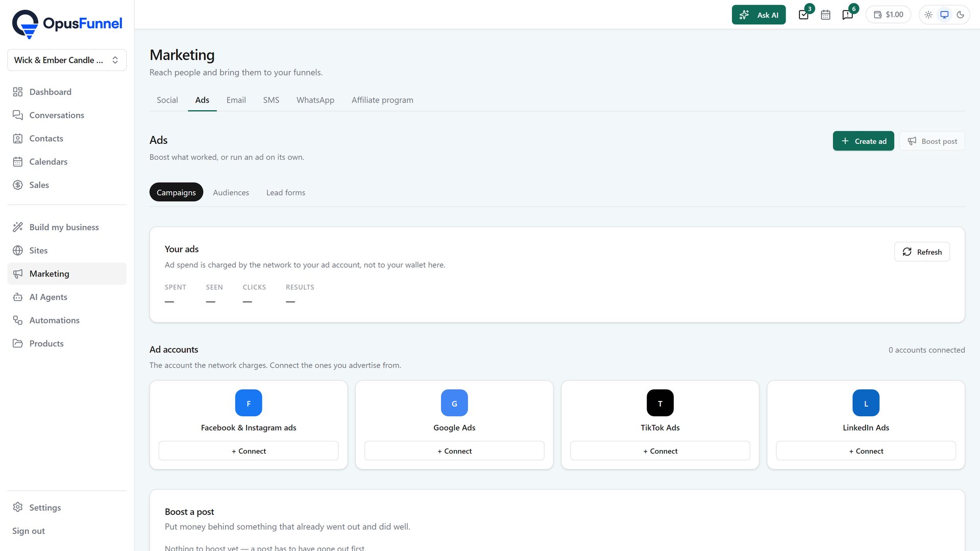Open the Wick & Ember Candle workspace switcher
Viewport: 980px width, 551px height.
point(67,60)
